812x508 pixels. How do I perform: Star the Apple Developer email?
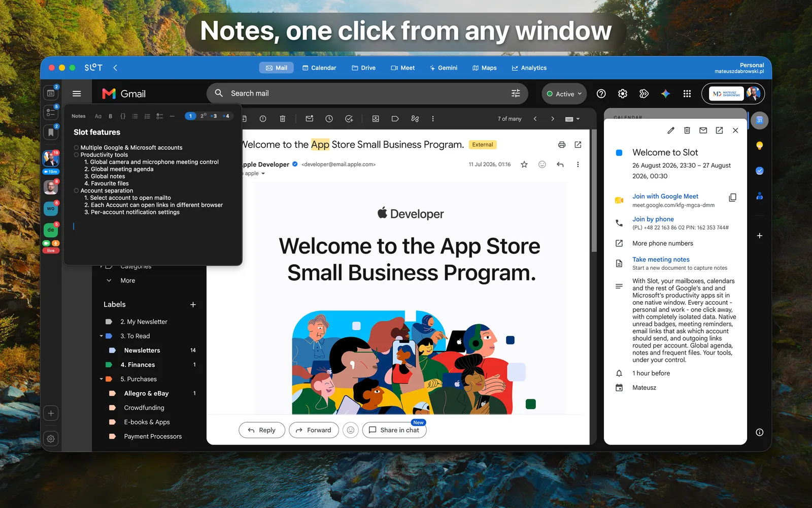click(x=524, y=165)
